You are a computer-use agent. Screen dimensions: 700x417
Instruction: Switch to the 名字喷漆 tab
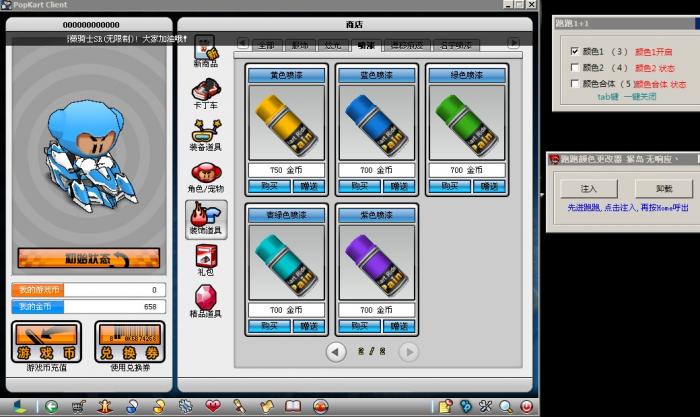(456, 45)
